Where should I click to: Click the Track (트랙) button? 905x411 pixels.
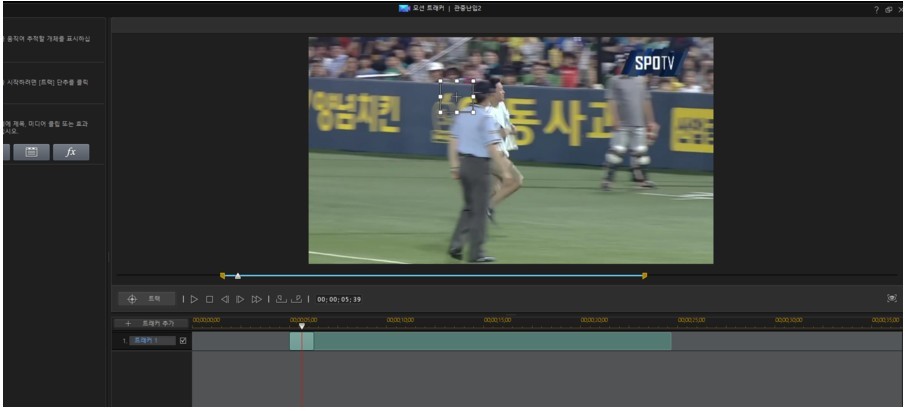(146, 299)
